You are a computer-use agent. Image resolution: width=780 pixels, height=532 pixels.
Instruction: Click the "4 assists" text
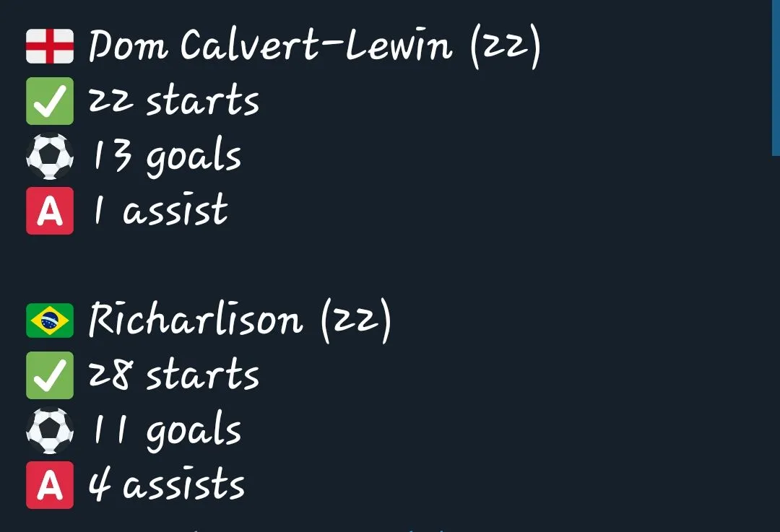[x=166, y=485]
